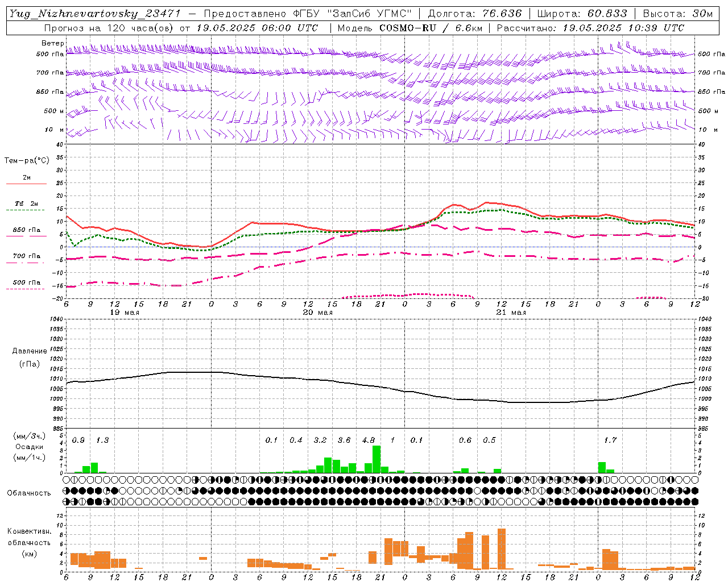This screenshot has height=582, width=728.
Task: Select the '(мм/1ч.)' precipitation unit label
Action: click(x=30, y=458)
